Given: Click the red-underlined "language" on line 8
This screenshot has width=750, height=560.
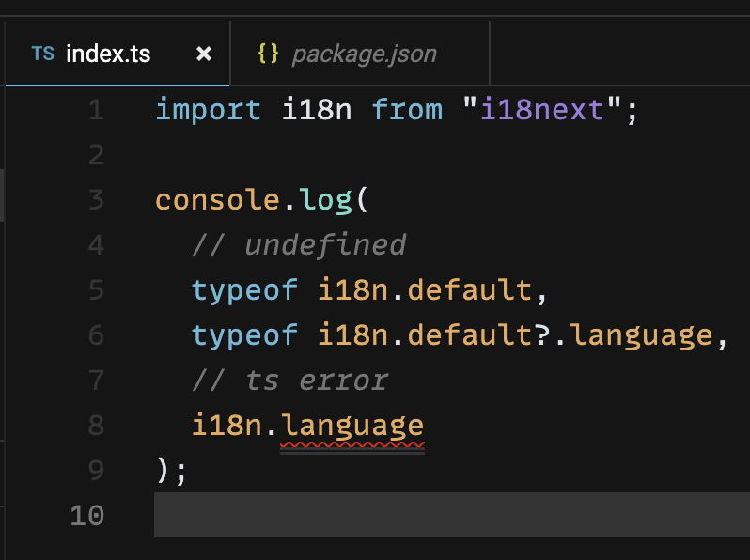Looking at the screenshot, I should [352, 426].
